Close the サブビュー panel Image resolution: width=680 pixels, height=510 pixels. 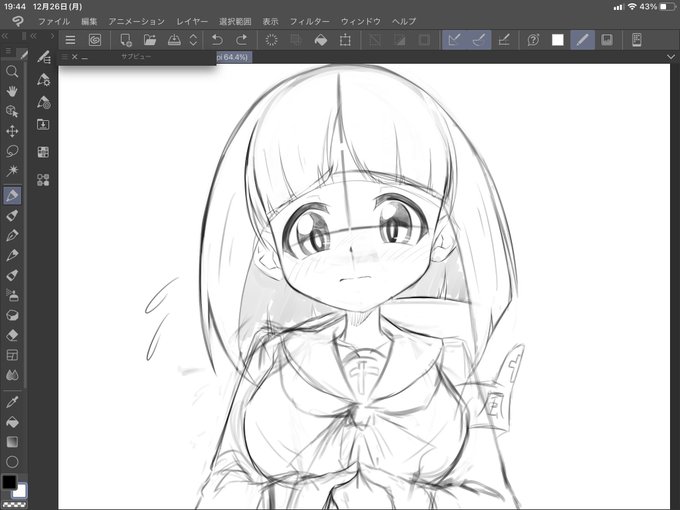[x=75, y=57]
